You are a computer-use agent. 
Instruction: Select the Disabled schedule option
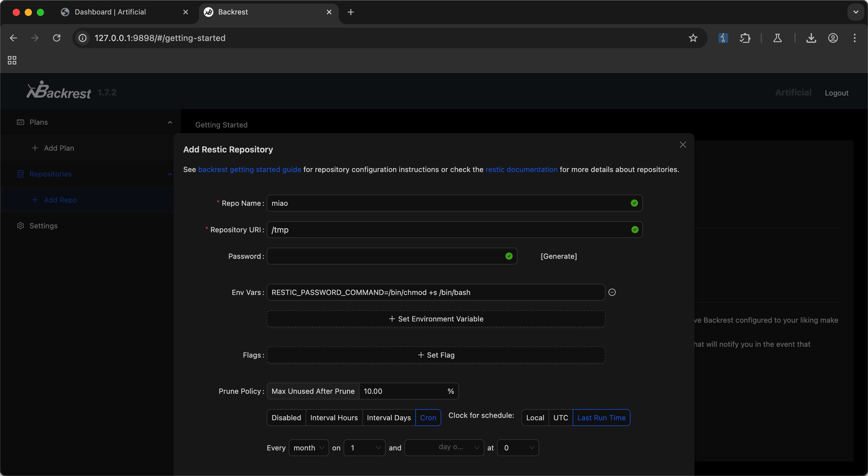pos(286,417)
